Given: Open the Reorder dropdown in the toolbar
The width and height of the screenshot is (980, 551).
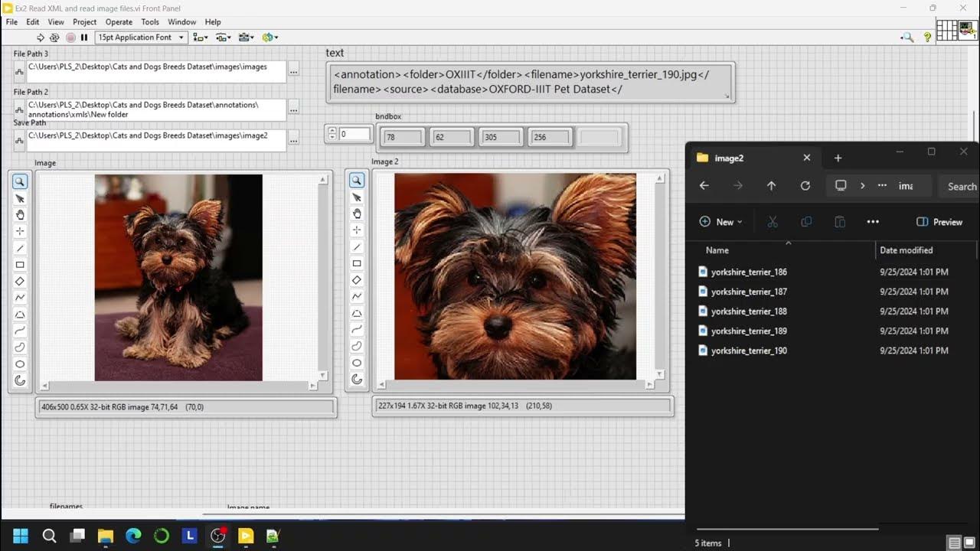Looking at the screenshot, I should pos(269,37).
